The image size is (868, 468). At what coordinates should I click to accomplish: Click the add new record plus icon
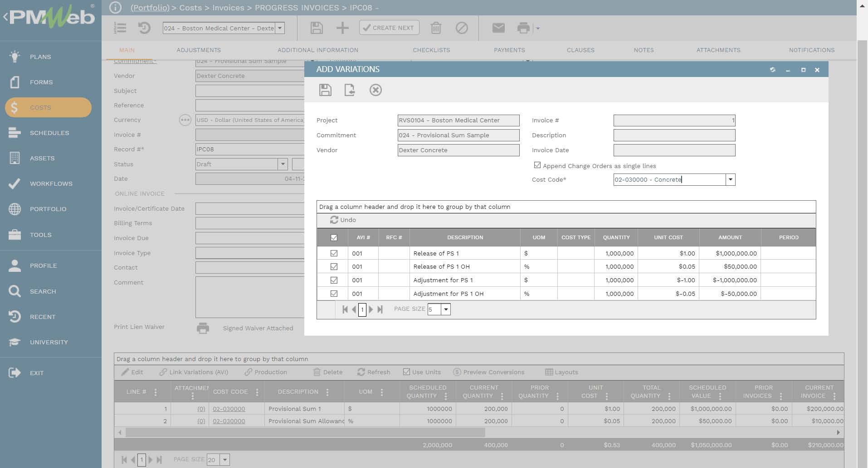click(x=342, y=28)
